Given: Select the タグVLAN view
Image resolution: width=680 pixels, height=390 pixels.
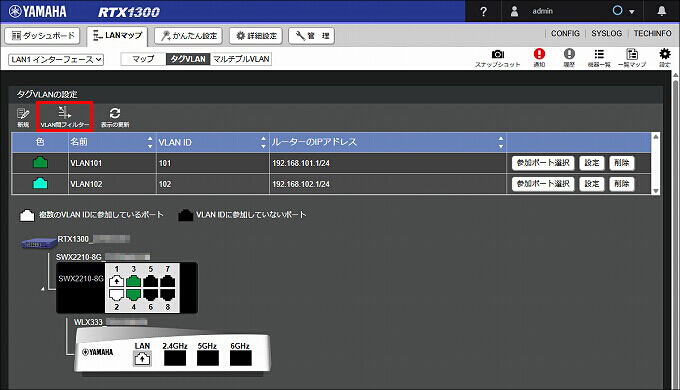Looking at the screenshot, I should [x=188, y=59].
